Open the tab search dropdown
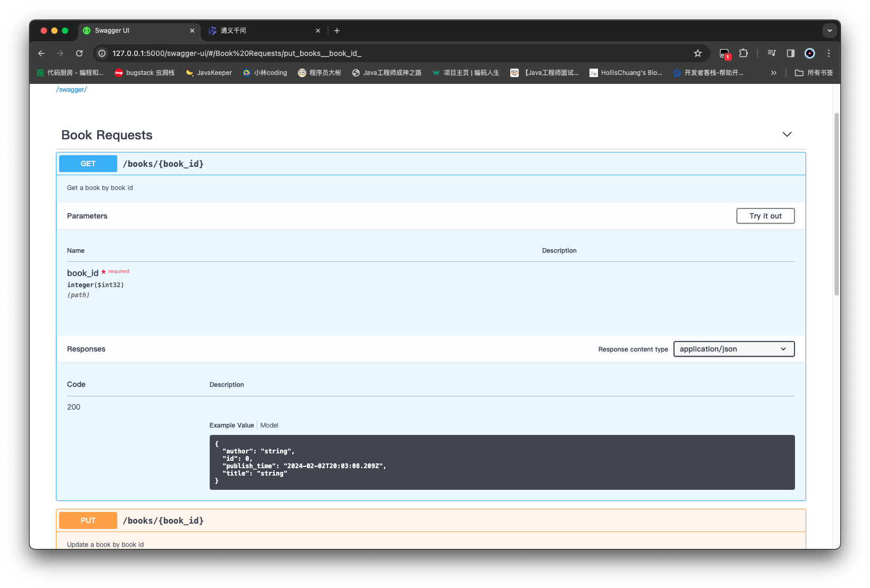The height and width of the screenshot is (588, 870). tap(829, 31)
